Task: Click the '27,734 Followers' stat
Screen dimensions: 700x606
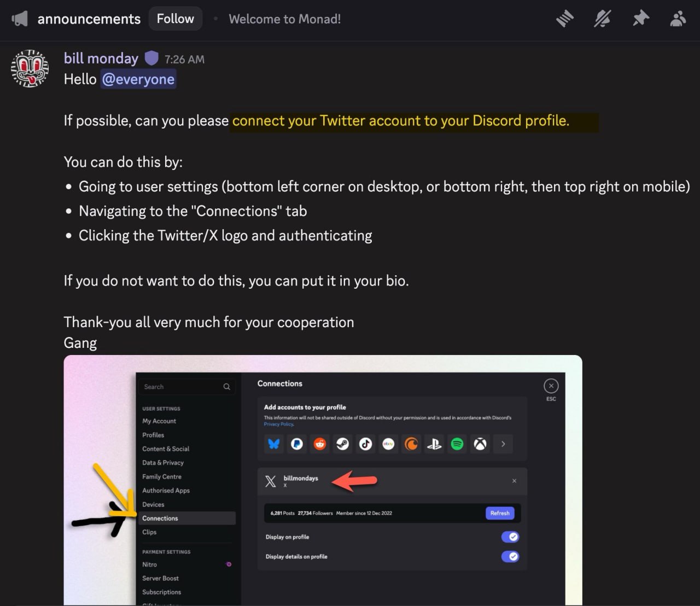Action: 315,514
